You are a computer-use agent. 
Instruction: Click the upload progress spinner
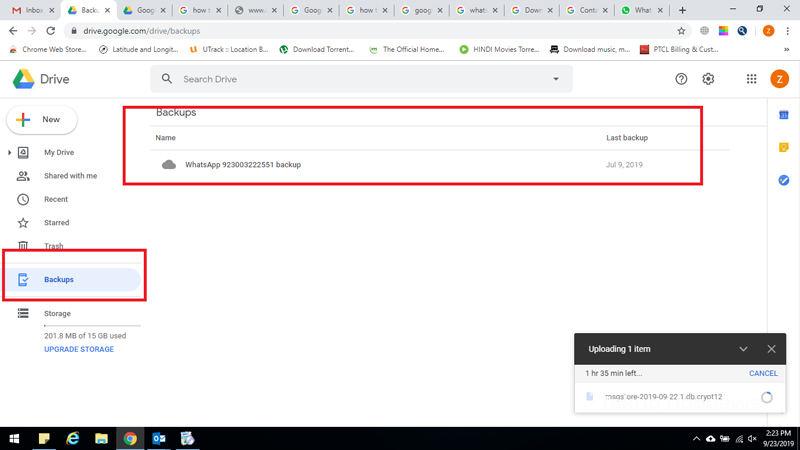point(766,397)
